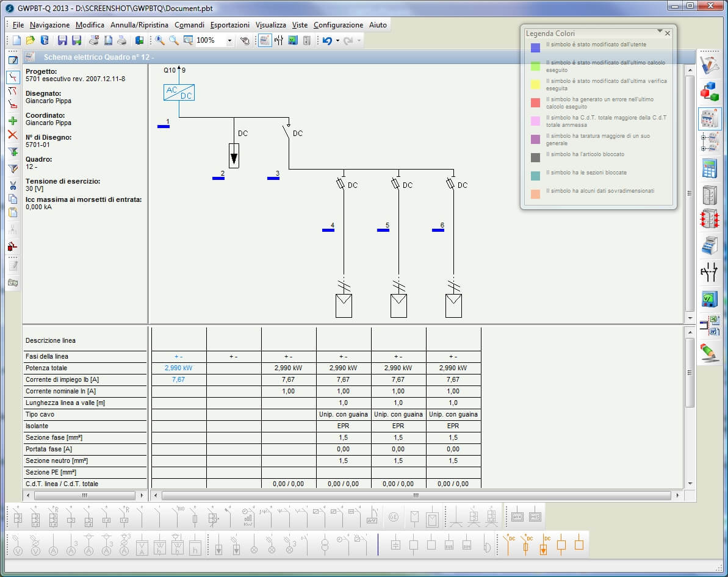Click teal blocked sections color swatch
The height and width of the screenshot is (577, 728).
point(535,176)
